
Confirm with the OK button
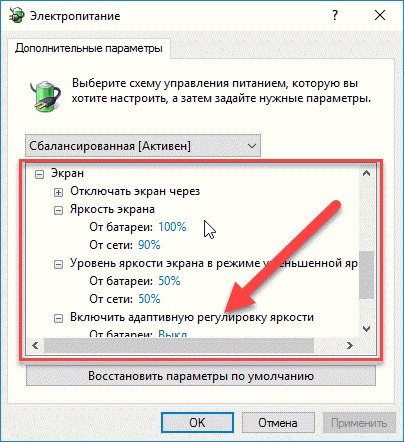click(197, 423)
